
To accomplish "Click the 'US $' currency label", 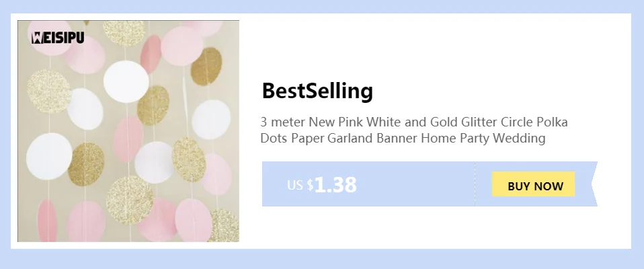I will (300, 185).
